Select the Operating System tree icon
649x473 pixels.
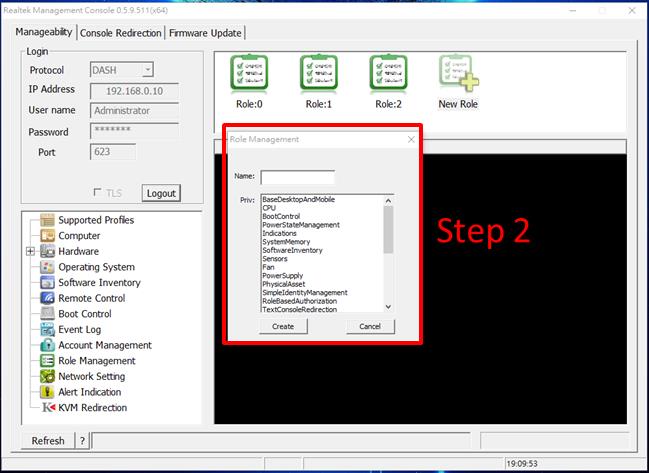coord(47,267)
